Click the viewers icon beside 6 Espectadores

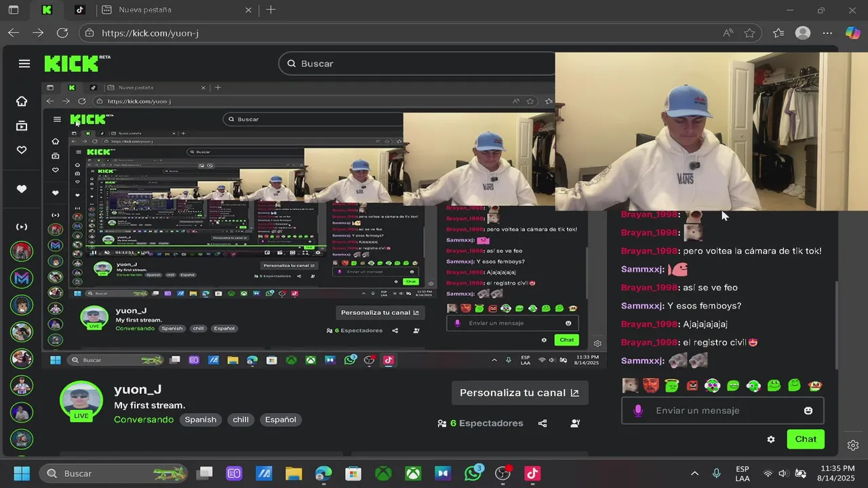point(442,423)
